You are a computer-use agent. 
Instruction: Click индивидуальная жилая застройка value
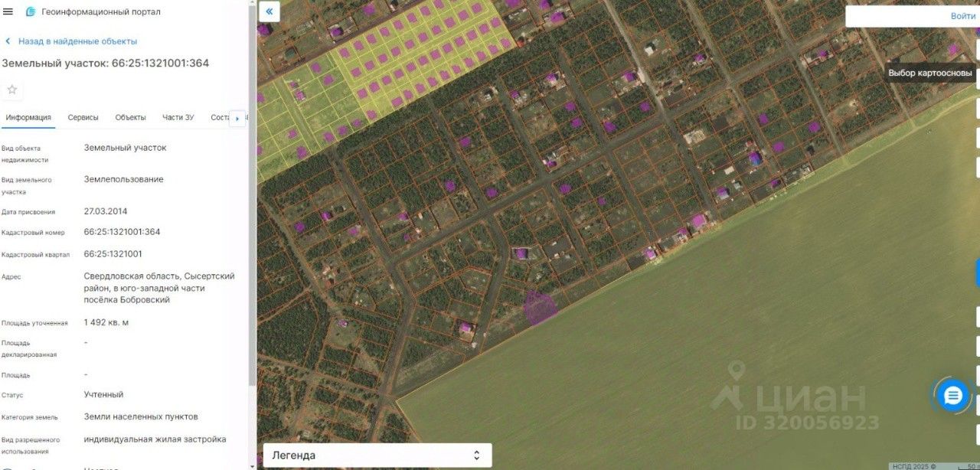[x=155, y=439]
